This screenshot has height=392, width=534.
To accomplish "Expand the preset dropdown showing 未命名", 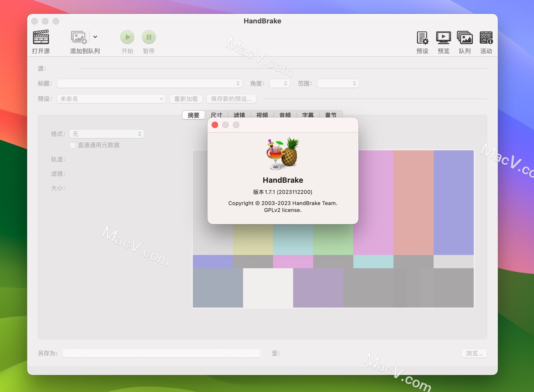I will 111,99.
